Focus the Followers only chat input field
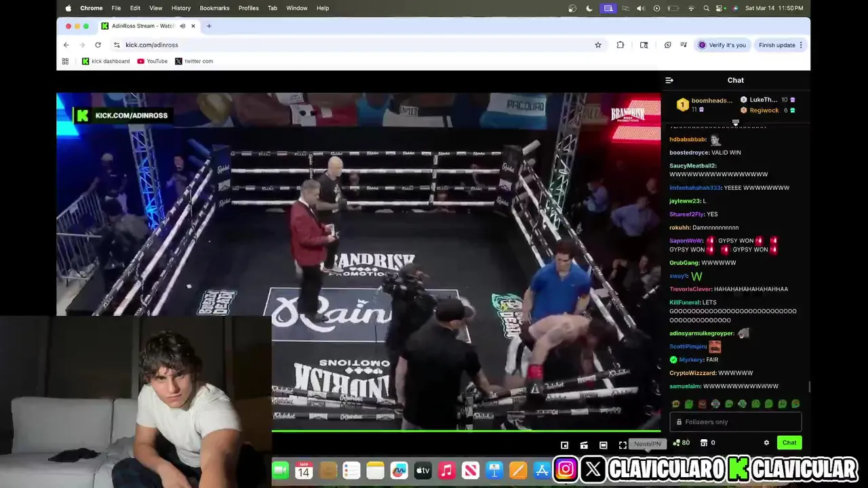This screenshot has width=868, height=488. [736, 422]
